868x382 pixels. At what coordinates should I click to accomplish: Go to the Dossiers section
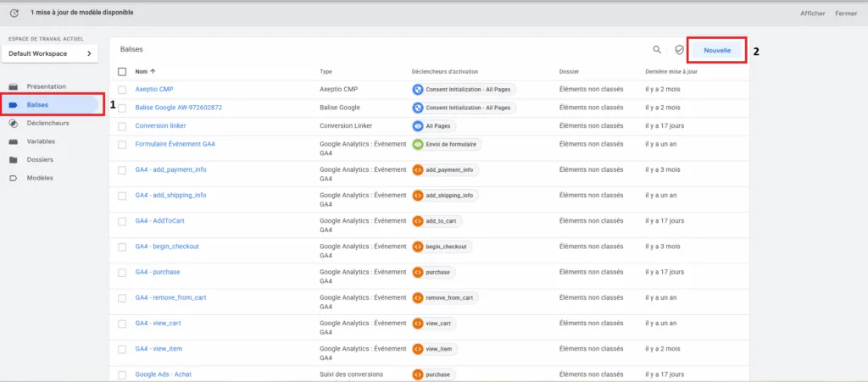tap(41, 160)
